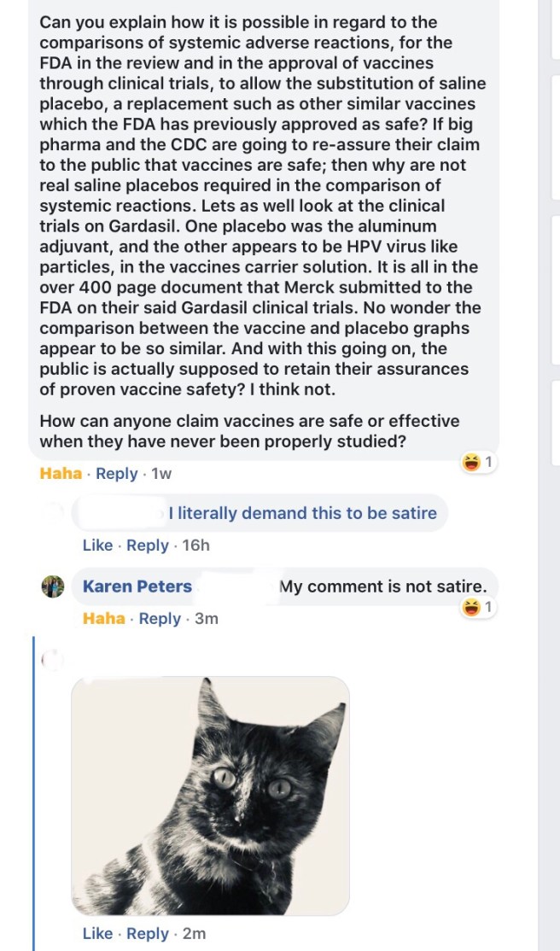Open Karen Peters' profile picture

53,586
